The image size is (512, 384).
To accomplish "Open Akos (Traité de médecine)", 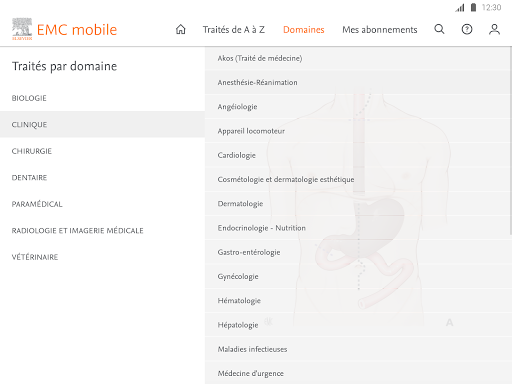I will (x=357, y=58).
